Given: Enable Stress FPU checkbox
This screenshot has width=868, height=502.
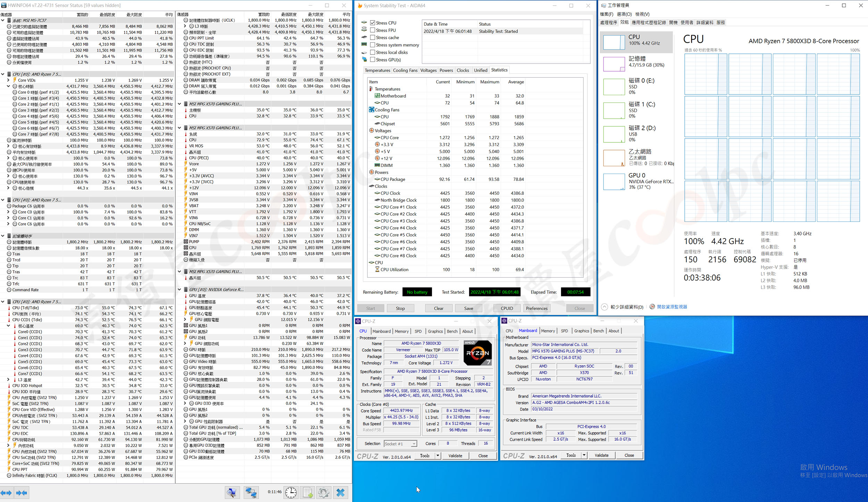Looking at the screenshot, I should click(373, 30).
